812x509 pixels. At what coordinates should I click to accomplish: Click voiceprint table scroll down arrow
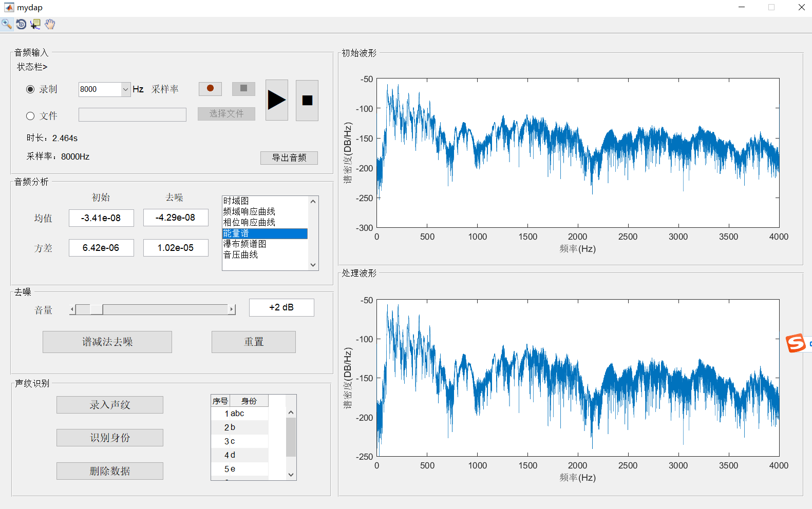click(x=291, y=475)
